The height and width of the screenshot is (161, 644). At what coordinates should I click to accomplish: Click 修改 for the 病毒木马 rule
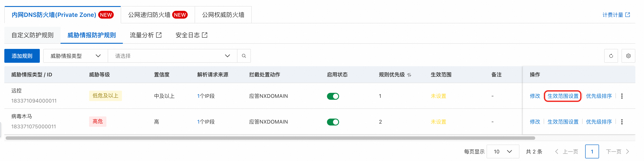(535, 122)
